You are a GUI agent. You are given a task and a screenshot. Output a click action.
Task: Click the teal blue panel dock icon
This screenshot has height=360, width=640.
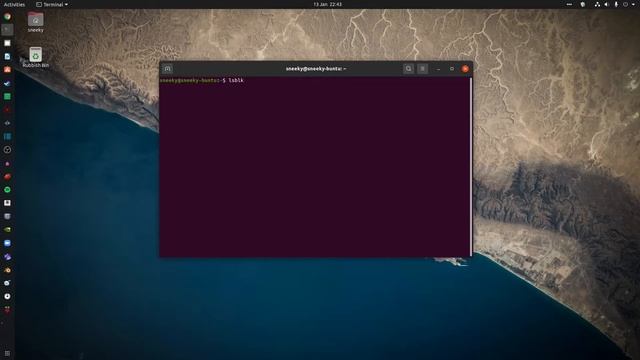coord(7,136)
